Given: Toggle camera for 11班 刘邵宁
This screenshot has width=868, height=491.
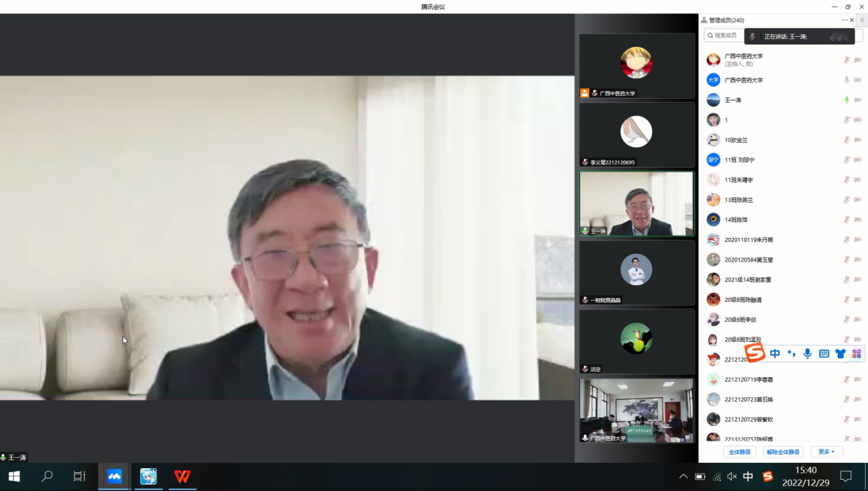Looking at the screenshot, I should (858, 160).
